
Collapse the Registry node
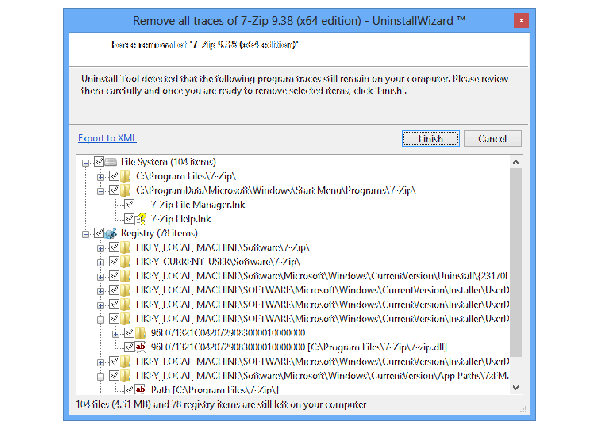[x=85, y=234]
